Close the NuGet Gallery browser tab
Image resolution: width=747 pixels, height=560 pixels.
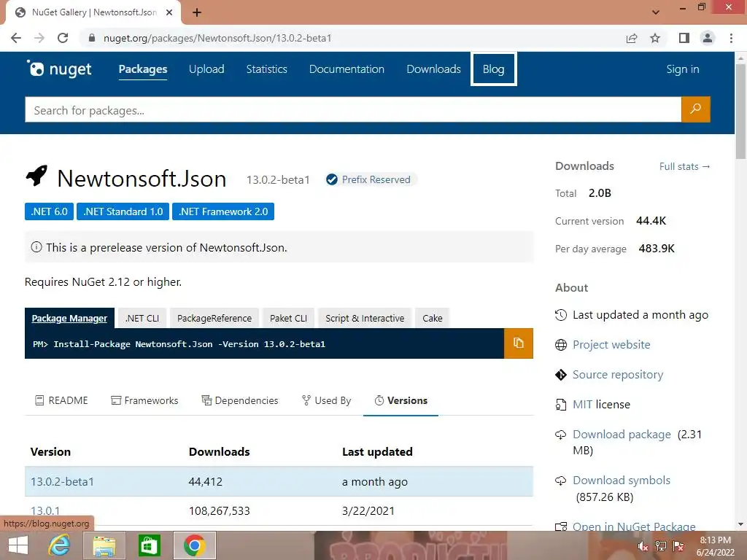click(x=169, y=12)
